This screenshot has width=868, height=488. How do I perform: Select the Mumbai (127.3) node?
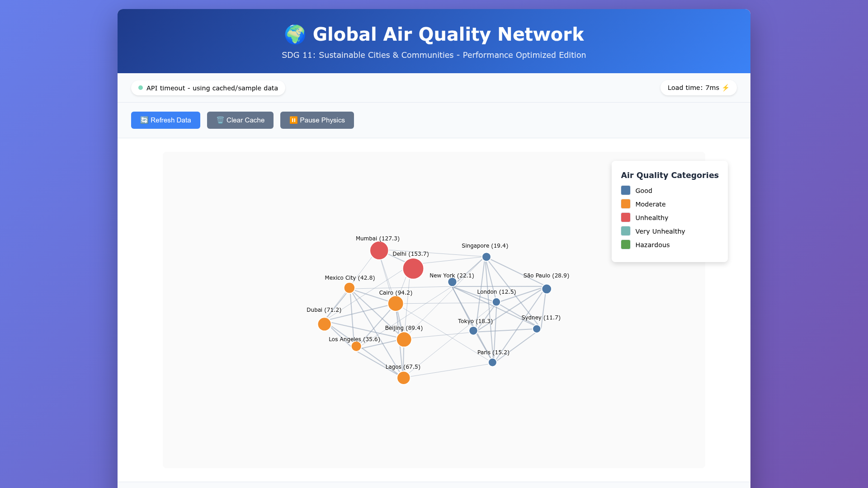379,250
